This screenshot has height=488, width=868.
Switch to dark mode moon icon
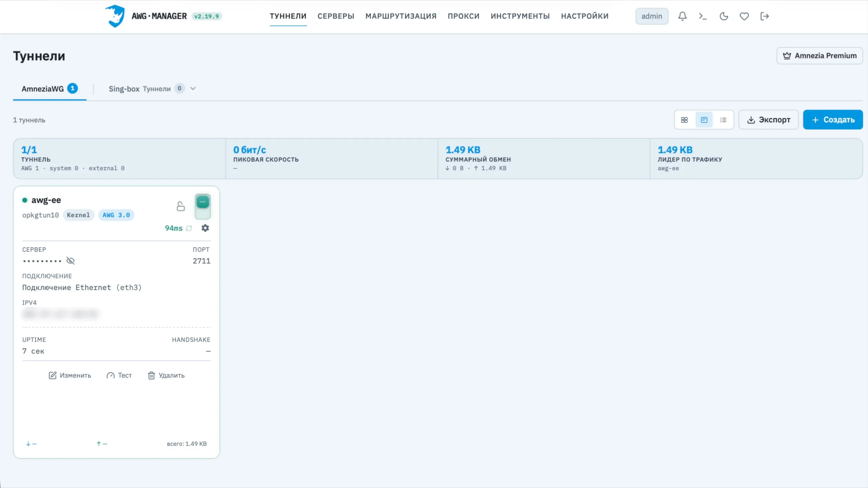724,16
